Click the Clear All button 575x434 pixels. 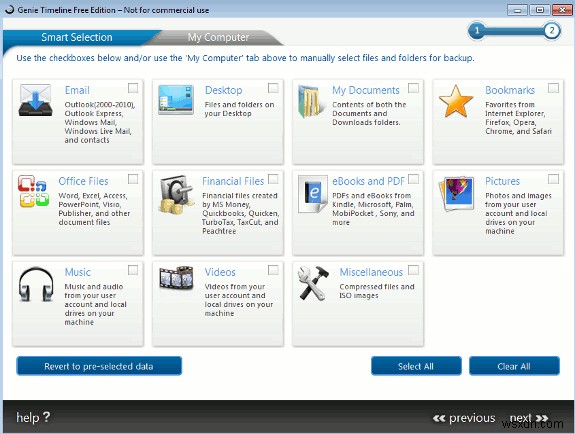click(514, 366)
